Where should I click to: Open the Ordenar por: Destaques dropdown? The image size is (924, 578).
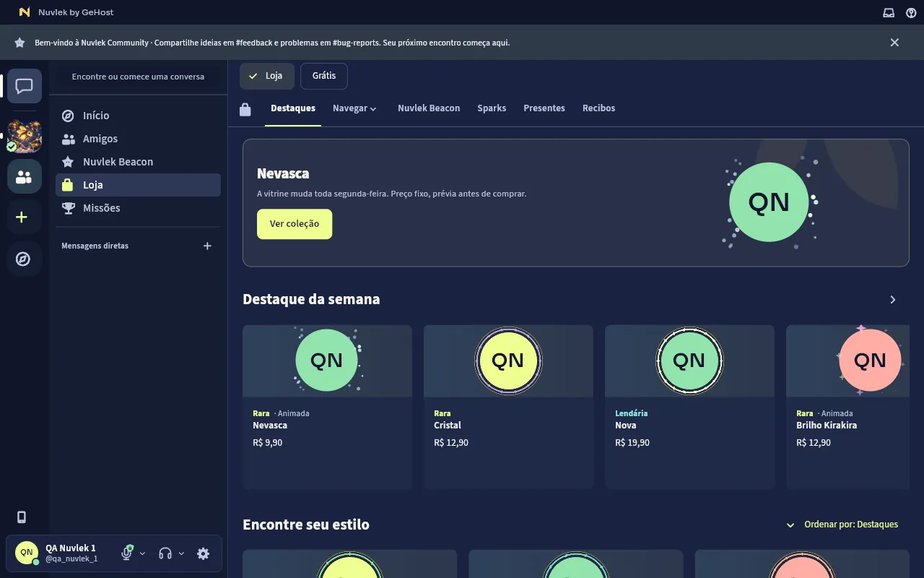pos(842,525)
